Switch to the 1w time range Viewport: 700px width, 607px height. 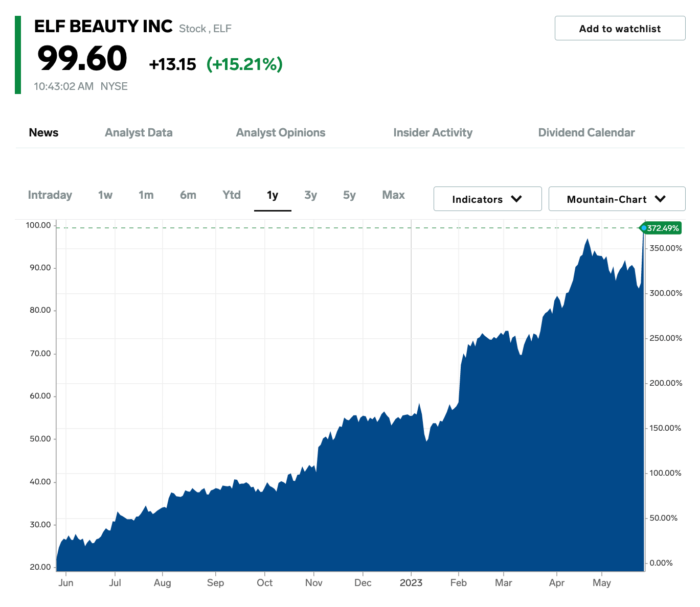click(104, 195)
